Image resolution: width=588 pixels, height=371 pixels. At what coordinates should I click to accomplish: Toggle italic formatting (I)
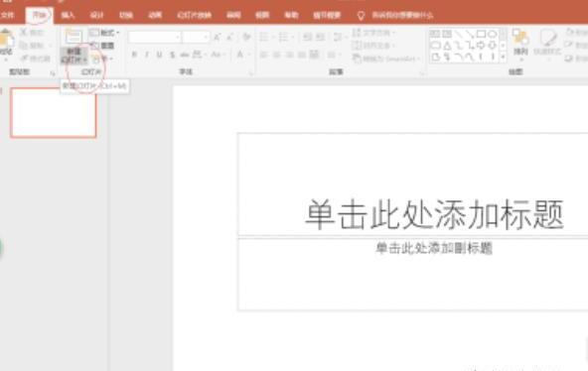coord(147,55)
